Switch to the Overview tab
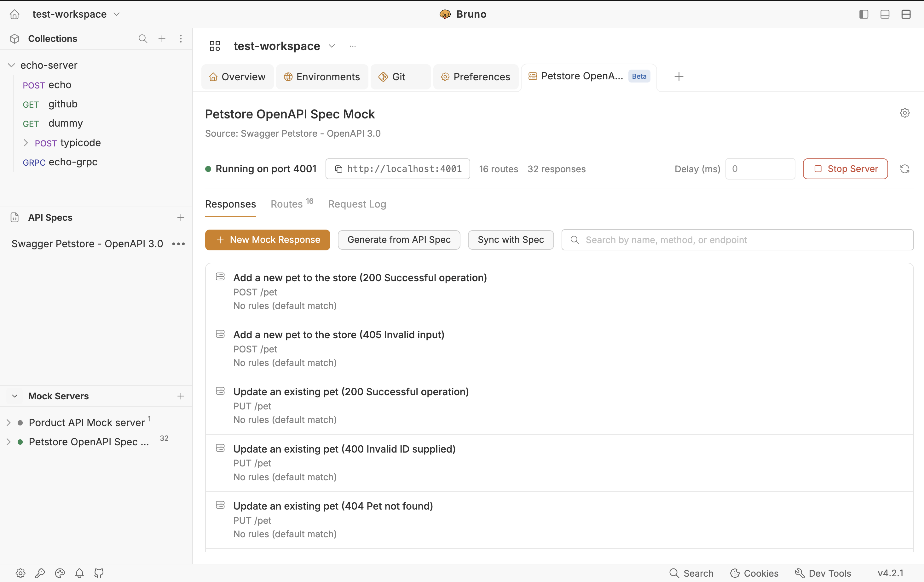Viewport: 924px width, 582px height. [x=237, y=77]
